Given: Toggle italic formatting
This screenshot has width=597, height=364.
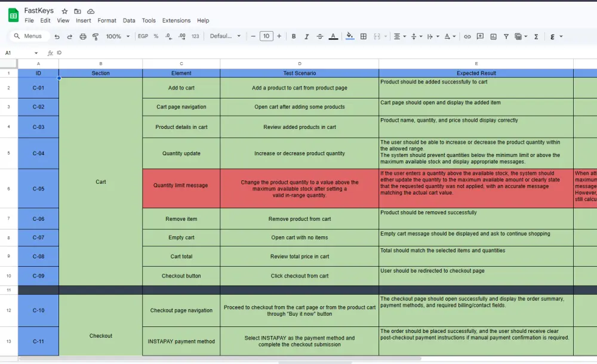Looking at the screenshot, I should [306, 36].
